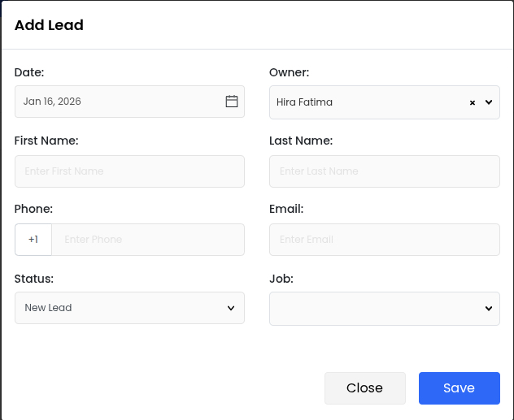Click the Email label
Image resolution: width=514 pixels, height=420 pixels.
[x=286, y=209]
